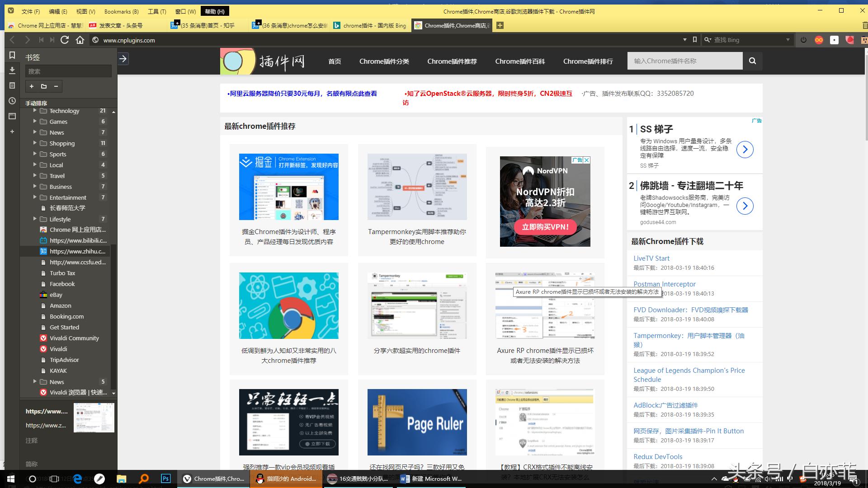Viewport: 868px width, 488px height.
Task: Toggle the extensions power icon top right
Action: coord(803,40)
